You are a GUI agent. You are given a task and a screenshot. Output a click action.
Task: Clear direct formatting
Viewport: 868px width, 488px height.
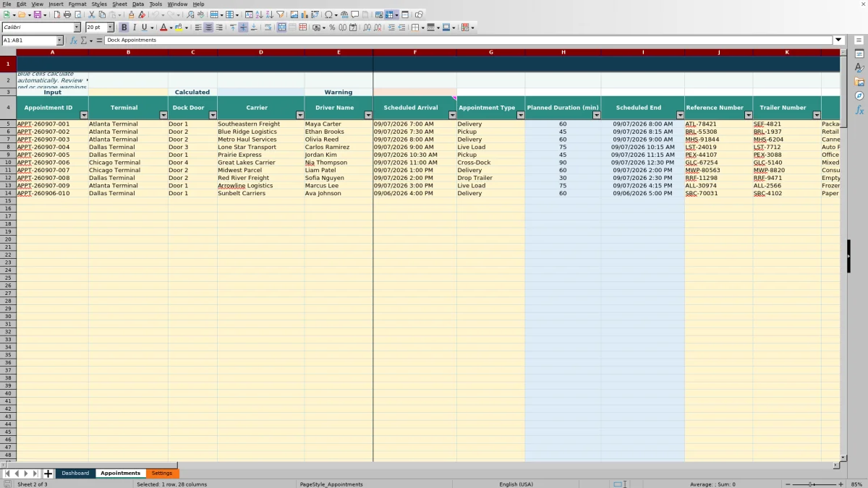point(141,14)
